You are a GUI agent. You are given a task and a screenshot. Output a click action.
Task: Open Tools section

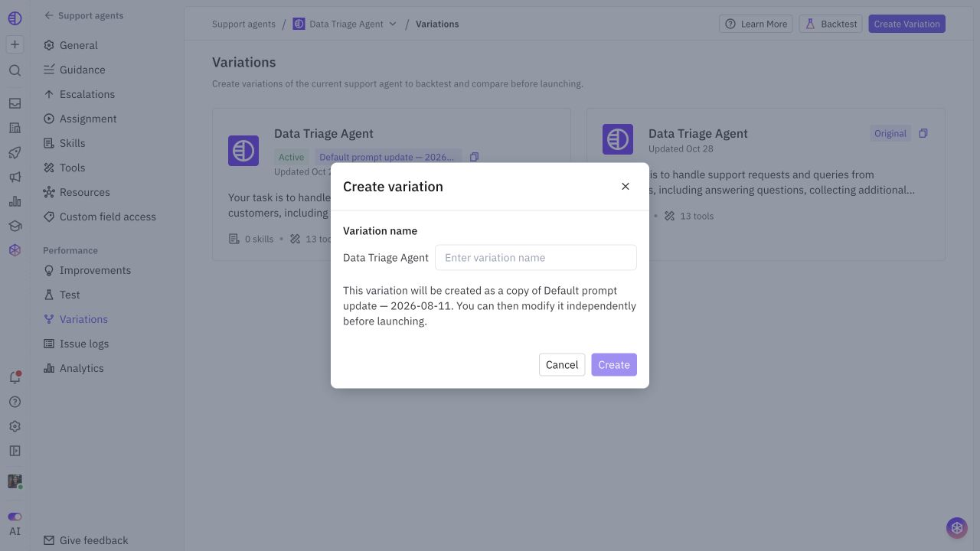(x=107, y=168)
